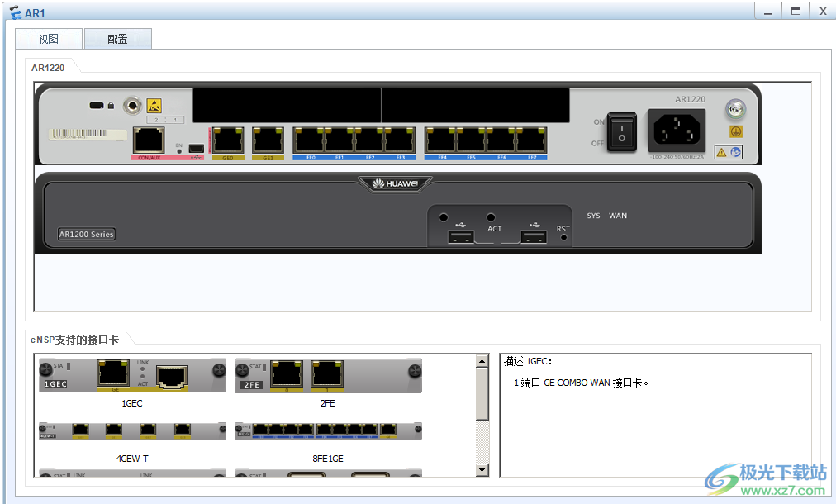Toggle the router power switch

point(622,131)
